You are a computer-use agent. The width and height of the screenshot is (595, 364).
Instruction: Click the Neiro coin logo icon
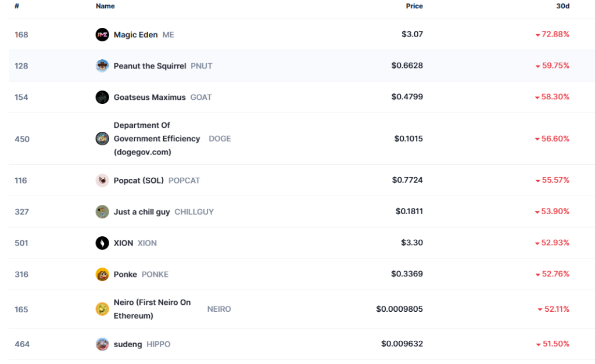102,309
